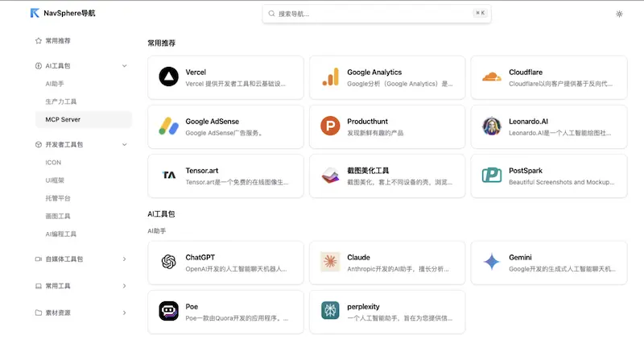
Task: Click the perplexity logo icon
Action: pyautogui.click(x=330, y=311)
